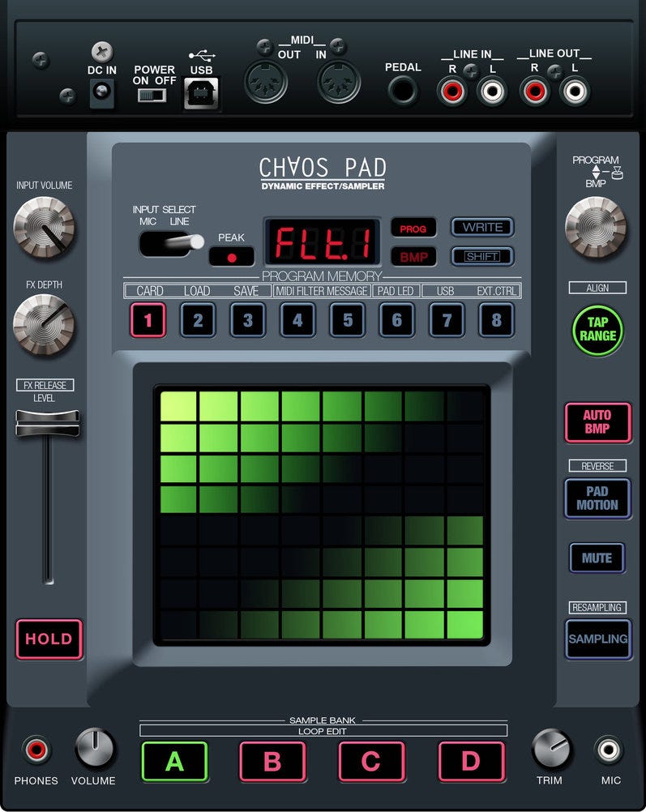This screenshot has height=812, width=646.
Task: Select program memory button 6
Action: click(397, 320)
